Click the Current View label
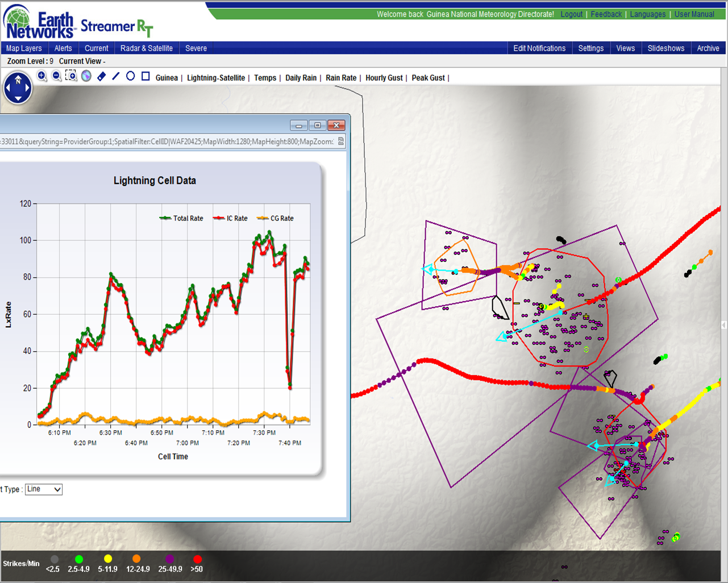 tap(82, 61)
